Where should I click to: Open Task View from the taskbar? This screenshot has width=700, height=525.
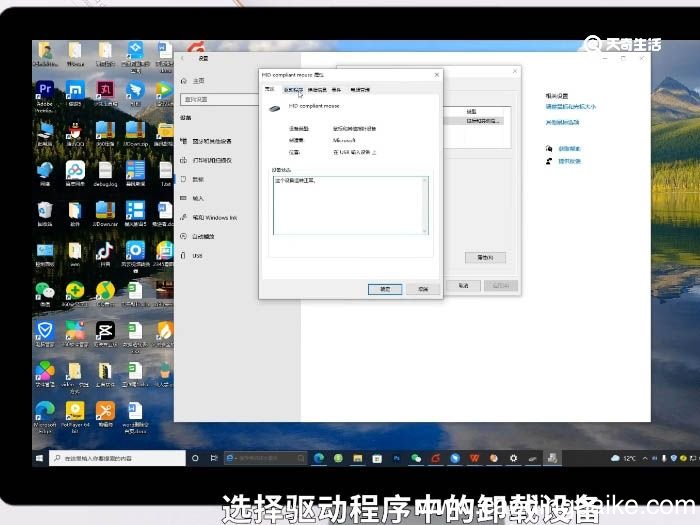pos(214,458)
